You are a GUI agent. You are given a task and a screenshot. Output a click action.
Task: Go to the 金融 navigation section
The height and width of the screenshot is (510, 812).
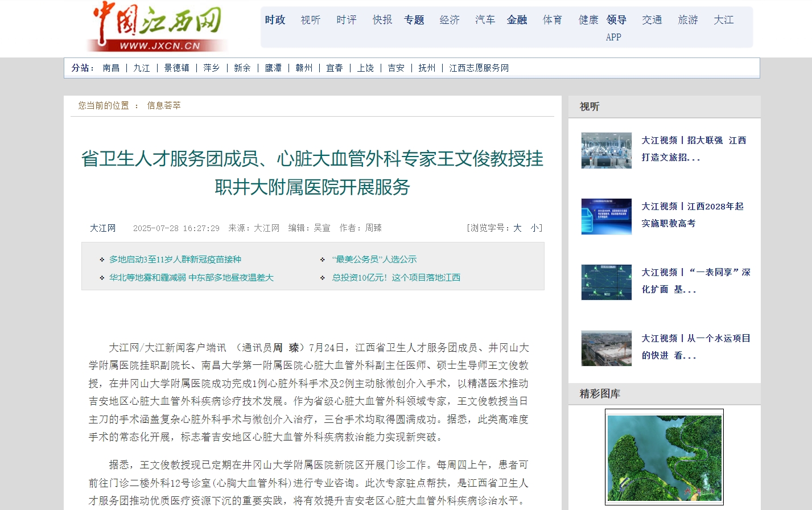[x=517, y=20]
